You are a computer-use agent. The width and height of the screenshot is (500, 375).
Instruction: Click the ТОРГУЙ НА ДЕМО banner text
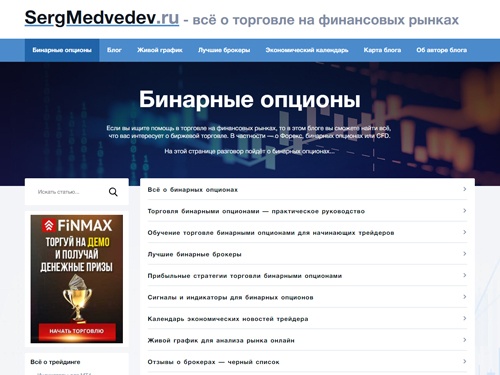[77, 242]
